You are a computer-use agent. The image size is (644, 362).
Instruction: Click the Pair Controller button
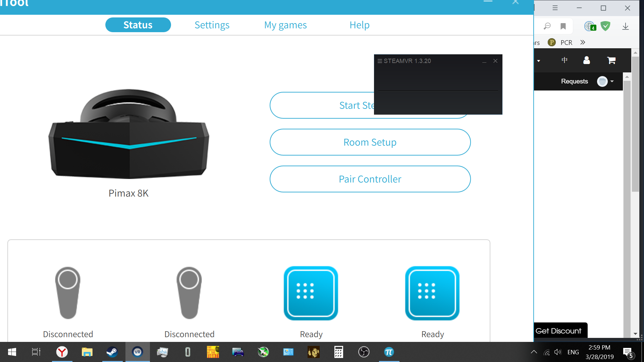coord(370,179)
